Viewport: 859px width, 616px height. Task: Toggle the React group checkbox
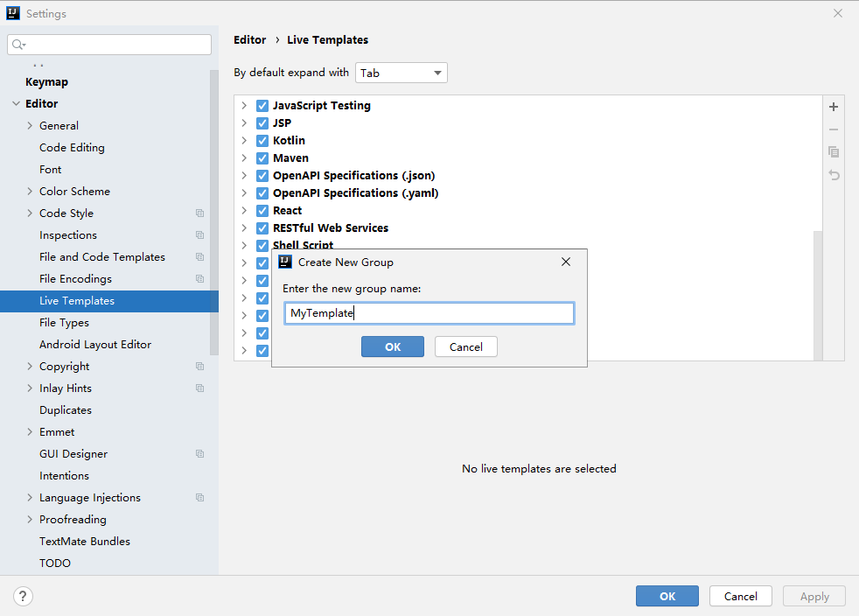tap(262, 211)
